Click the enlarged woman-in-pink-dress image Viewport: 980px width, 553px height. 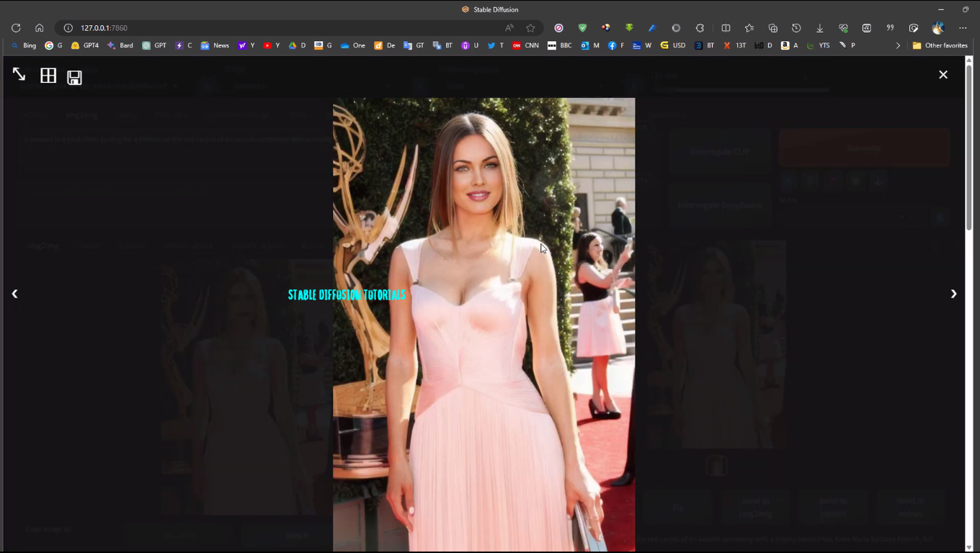[484, 325]
